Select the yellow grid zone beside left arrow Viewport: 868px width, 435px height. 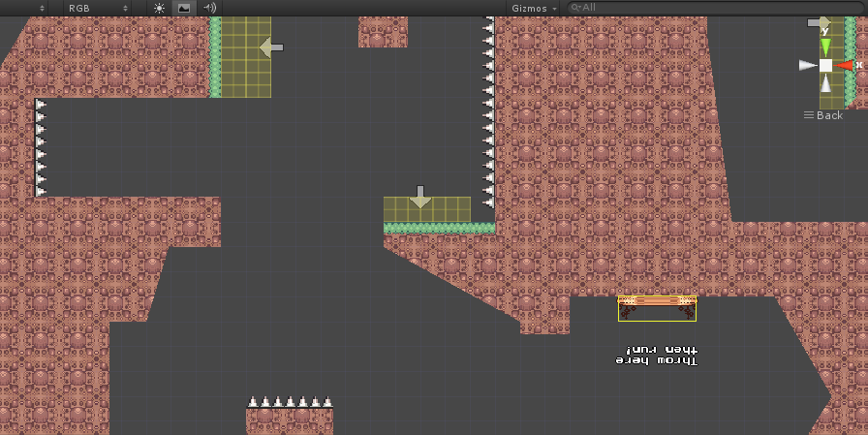pyautogui.click(x=246, y=57)
